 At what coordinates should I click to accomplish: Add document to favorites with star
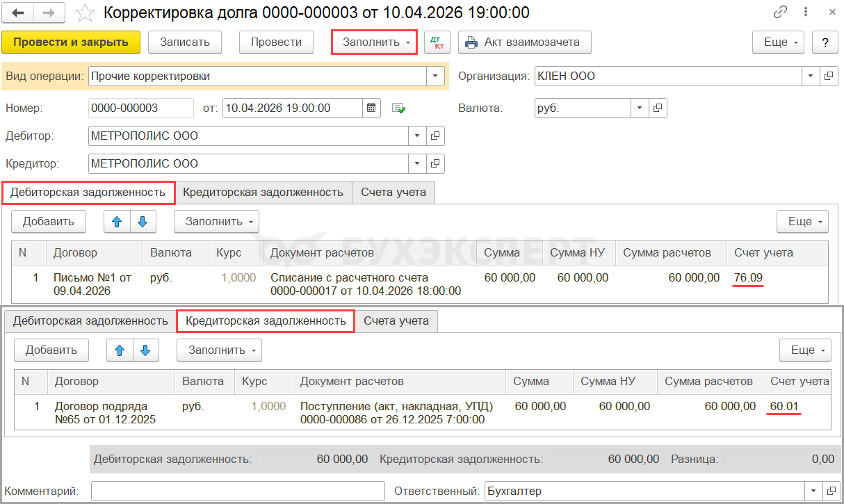[x=85, y=13]
